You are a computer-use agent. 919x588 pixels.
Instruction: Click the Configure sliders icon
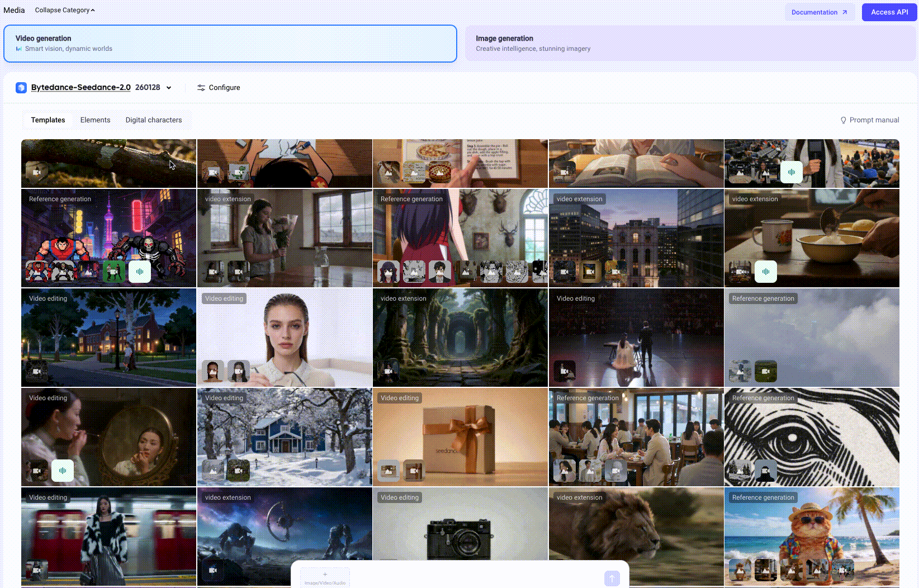[201, 88]
